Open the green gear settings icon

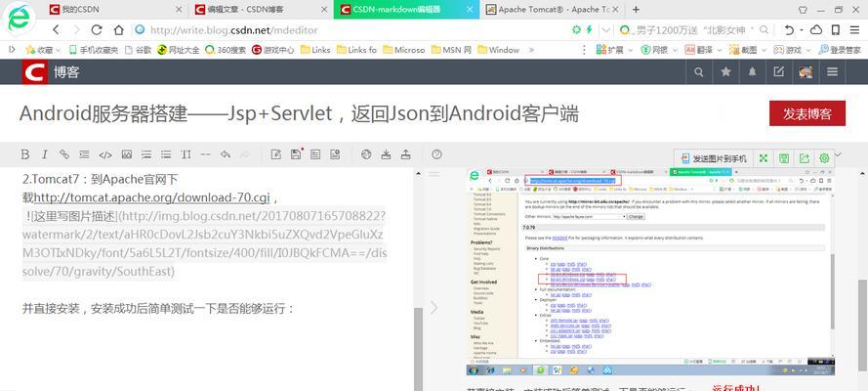(x=824, y=158)
